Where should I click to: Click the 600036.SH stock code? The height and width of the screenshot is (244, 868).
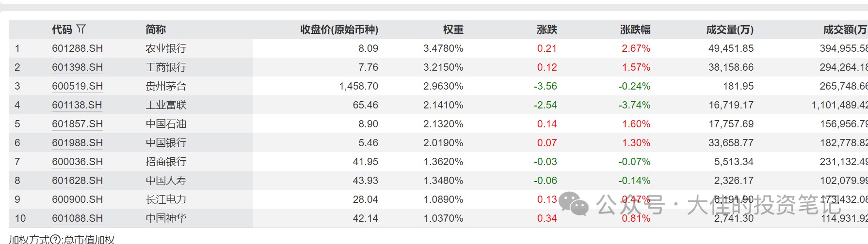coord(77,162)
